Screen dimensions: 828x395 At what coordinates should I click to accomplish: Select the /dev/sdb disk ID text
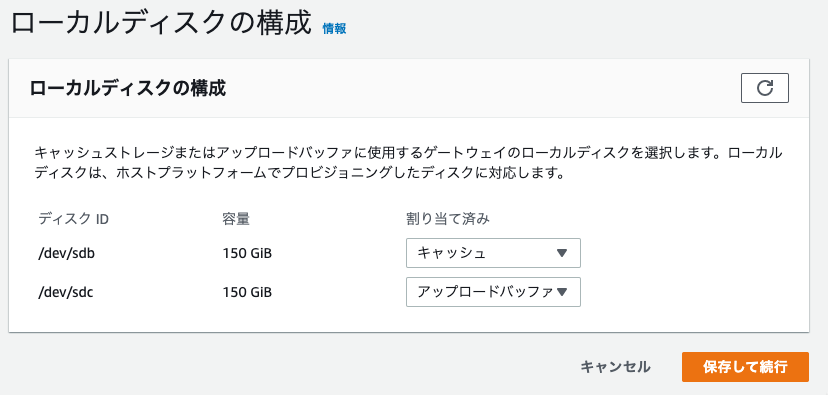[67, 253]
